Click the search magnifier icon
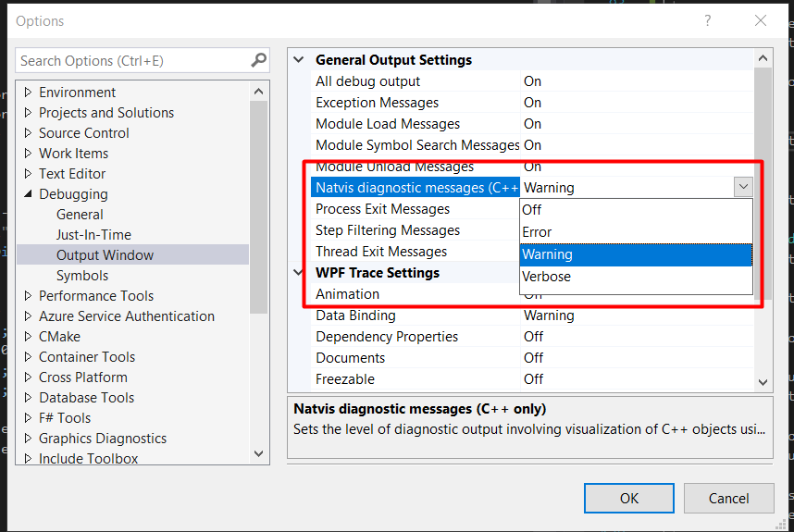Viewport: 794px width, 532px height. tap(258, 61)
